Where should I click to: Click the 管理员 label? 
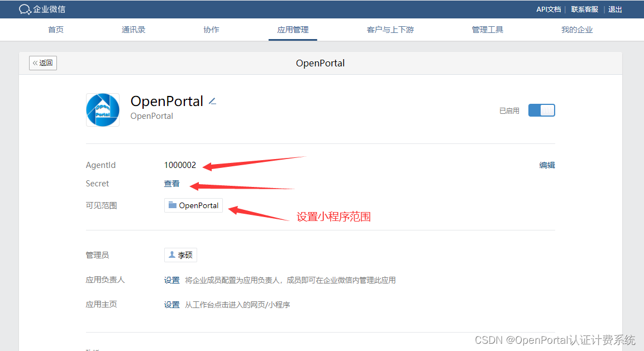pyautogui.click(x=97, y=255)
